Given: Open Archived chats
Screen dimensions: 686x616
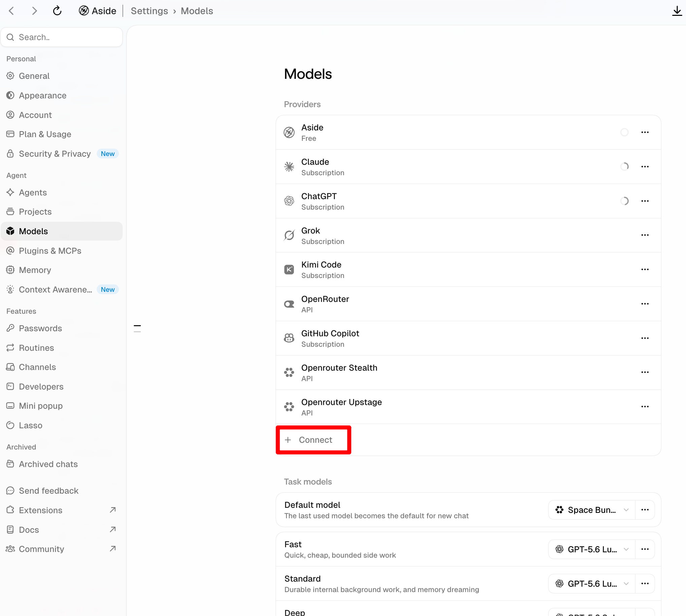Looking at the screenshot, I should [62, 464].
